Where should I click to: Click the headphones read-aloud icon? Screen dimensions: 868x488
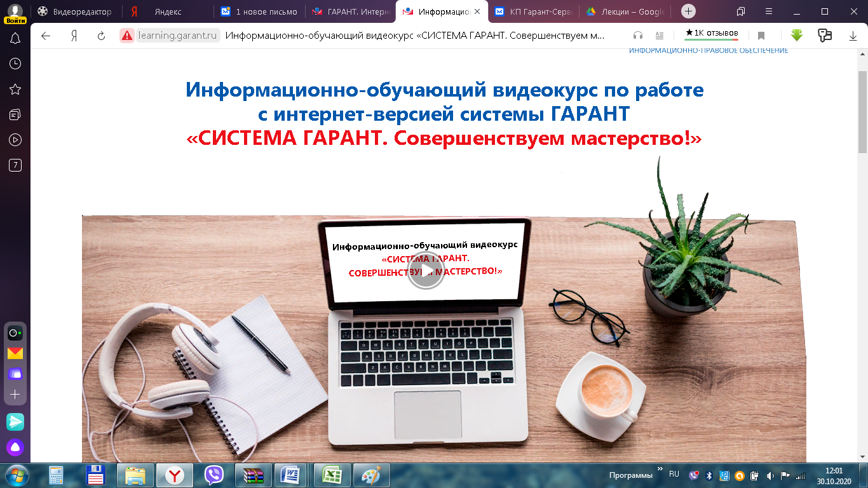pos(638,36)
